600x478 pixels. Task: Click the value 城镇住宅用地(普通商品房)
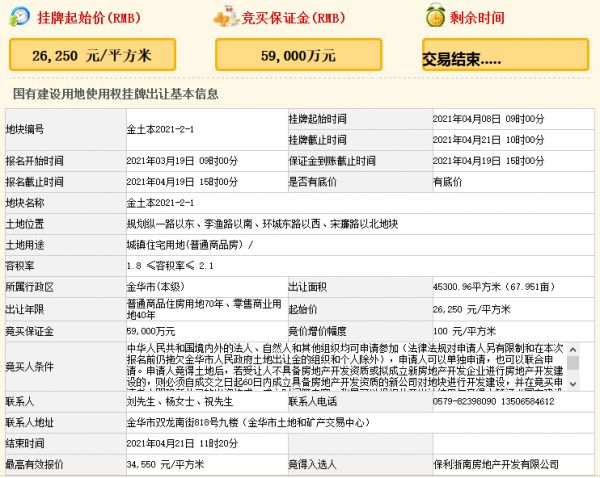tap(187, 245)
